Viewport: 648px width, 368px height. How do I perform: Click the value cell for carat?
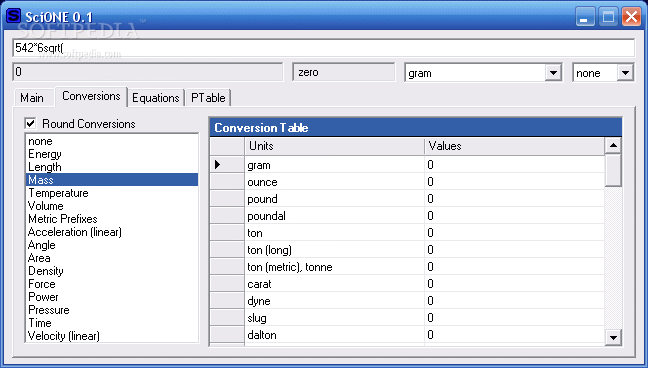coord(515,284)
